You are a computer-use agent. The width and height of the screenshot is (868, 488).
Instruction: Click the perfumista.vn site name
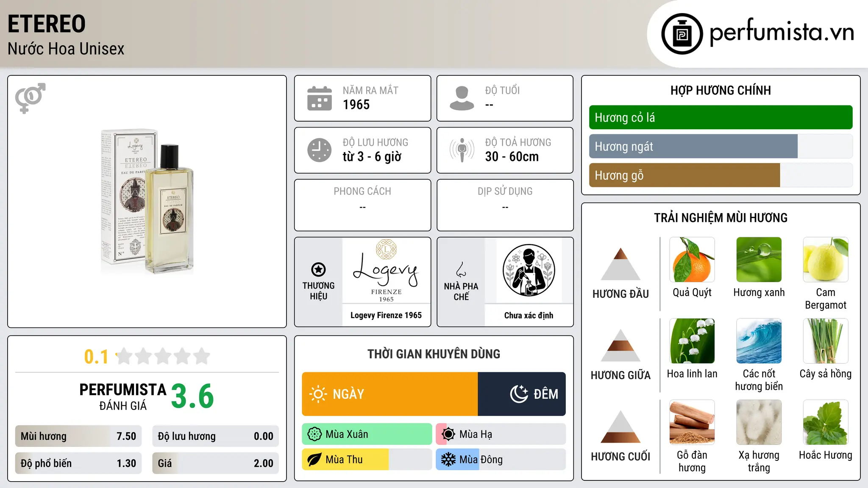coord(782,32)
